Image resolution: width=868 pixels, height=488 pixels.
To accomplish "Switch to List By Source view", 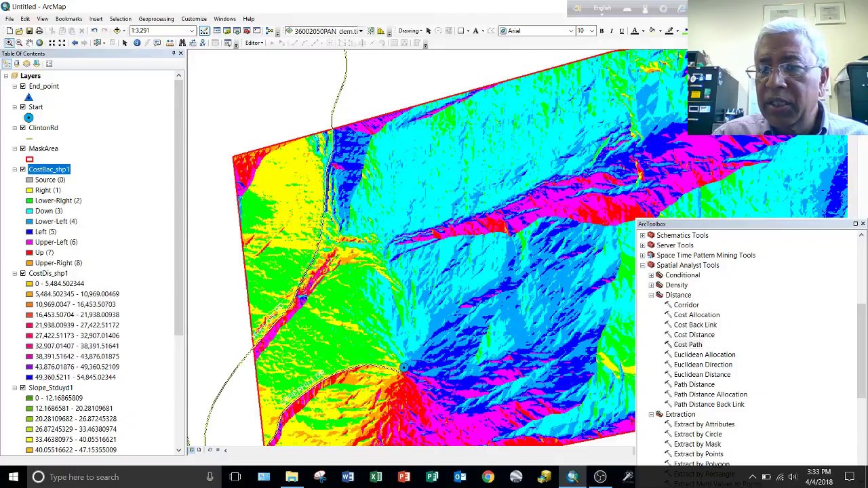I will tap(16, 64).
